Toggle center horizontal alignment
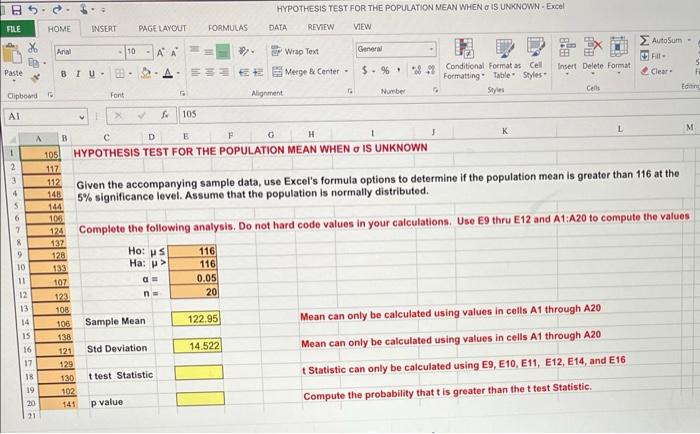The height and width of the screenshot is (434, 700). click(210, 72)
